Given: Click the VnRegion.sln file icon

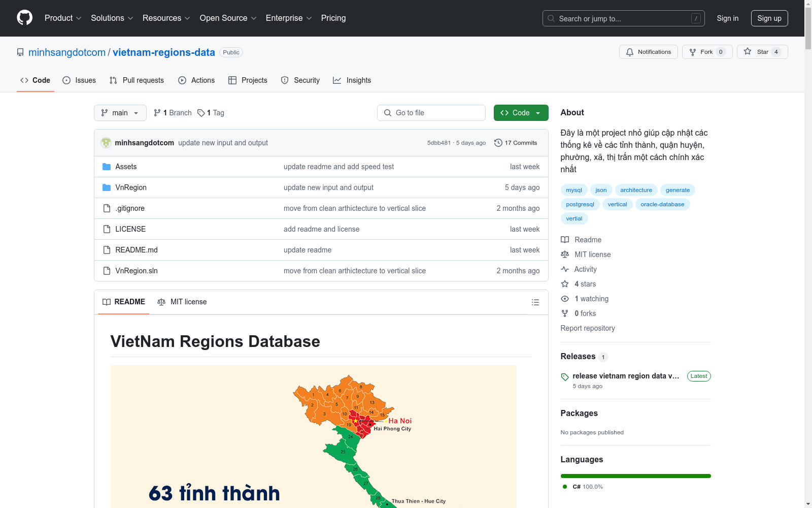Looking at the screenshot, I should click(x=107, y=271).
